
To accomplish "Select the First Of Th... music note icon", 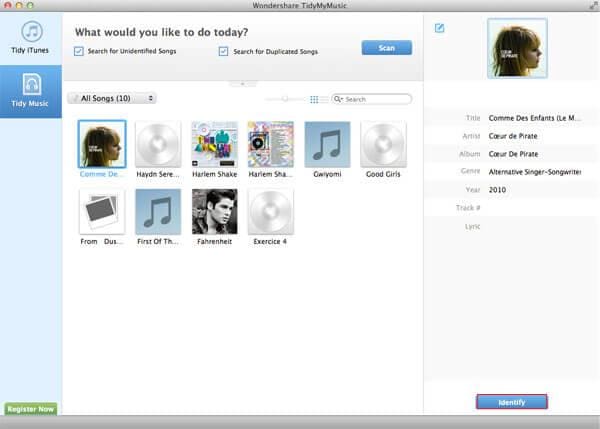I will coord(158,212).
